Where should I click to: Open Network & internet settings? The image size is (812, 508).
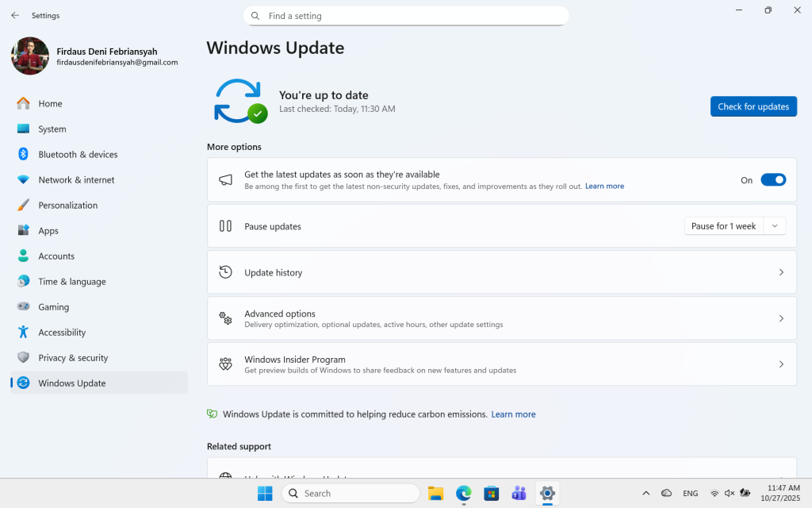point(99,180)
